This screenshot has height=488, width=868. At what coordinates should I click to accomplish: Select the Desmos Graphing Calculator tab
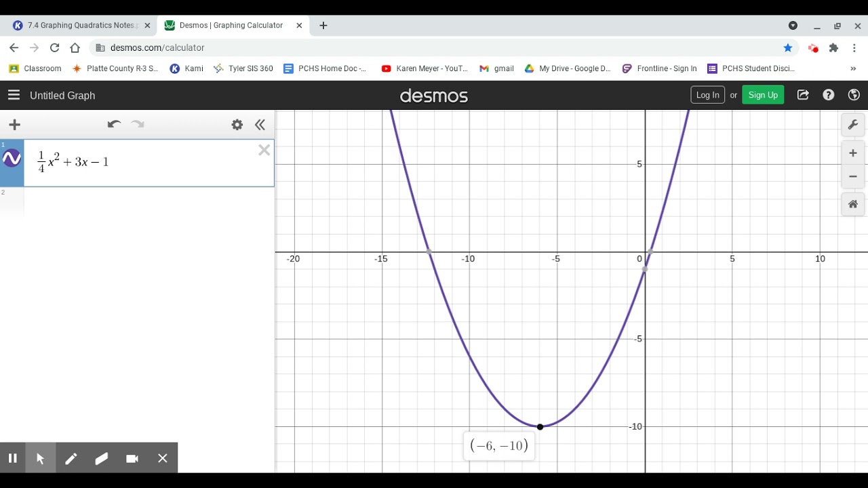pyautogui.click(x=231, y=25)
